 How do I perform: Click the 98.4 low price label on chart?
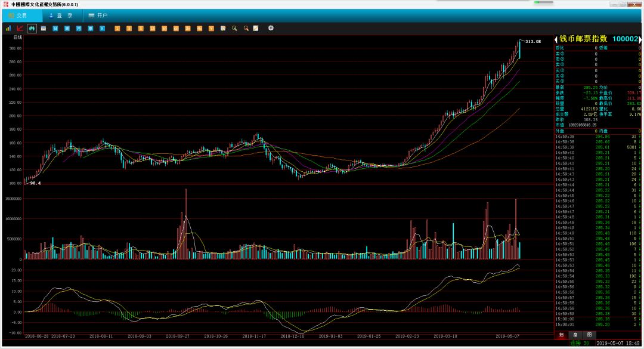35,183
